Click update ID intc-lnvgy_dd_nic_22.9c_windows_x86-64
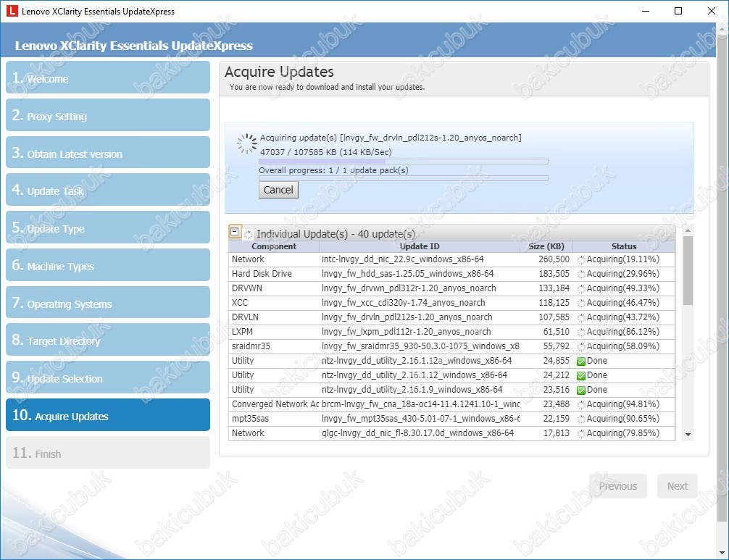This screenshot has width=729, height=560. click(x=403, y=259)
